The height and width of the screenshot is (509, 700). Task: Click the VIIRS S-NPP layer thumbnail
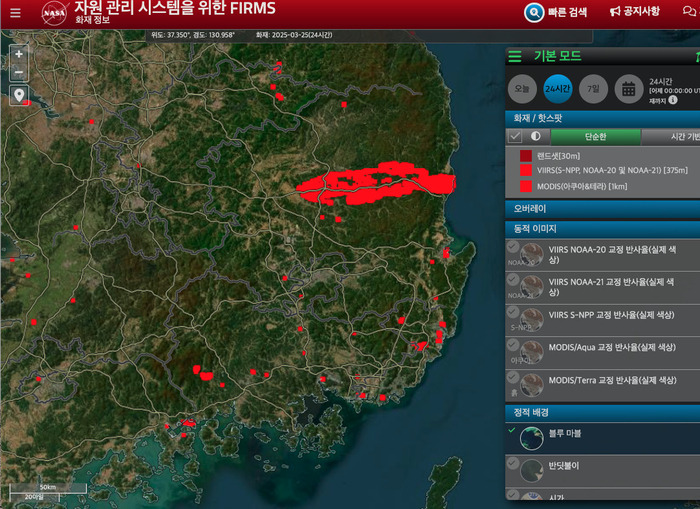(532, 320)
